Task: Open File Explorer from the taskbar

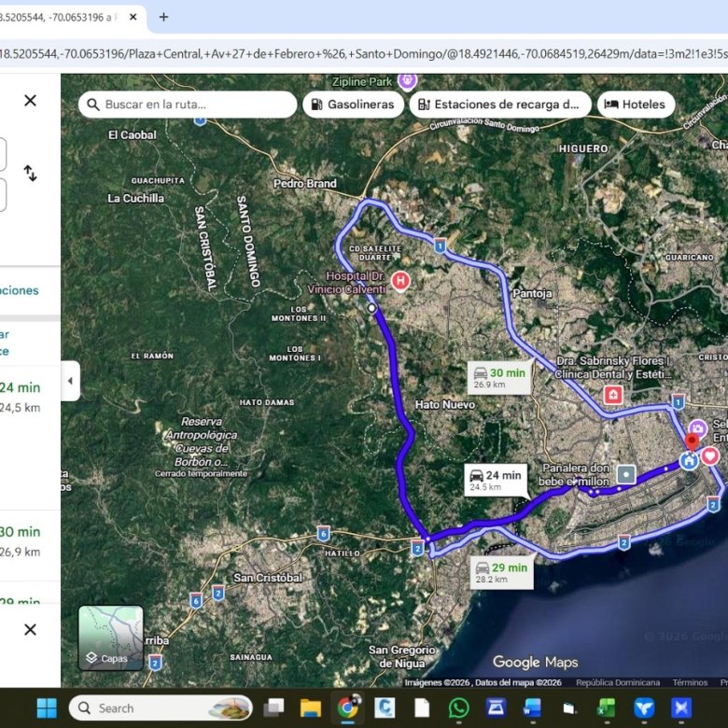Action: (311, 708)
